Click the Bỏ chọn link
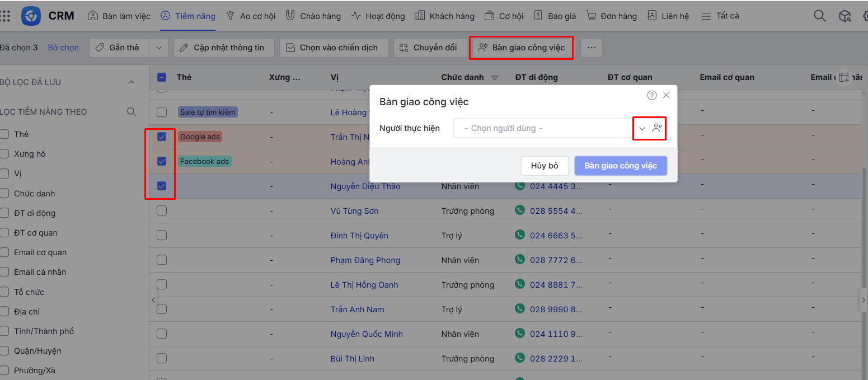Image resolution: width=868 pixels, height=380 pixels. click(x=63, y=48)
